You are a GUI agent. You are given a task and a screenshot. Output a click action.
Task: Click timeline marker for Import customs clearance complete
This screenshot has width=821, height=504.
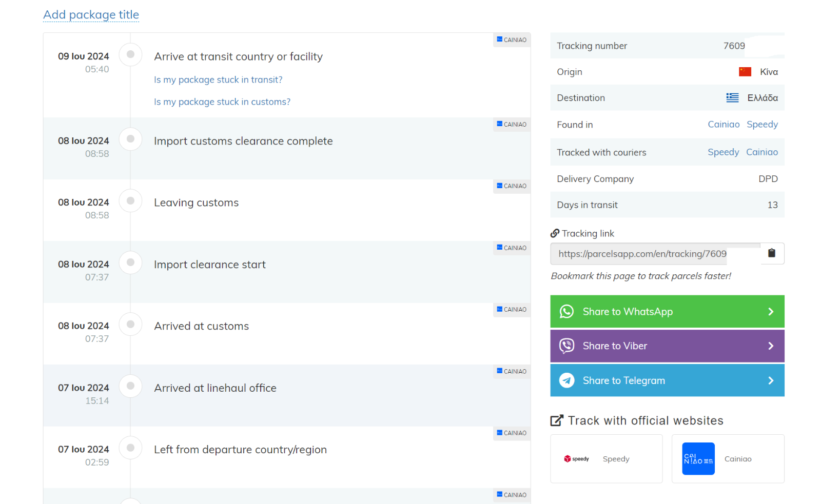pyautogui.click(x=130, y=139)
